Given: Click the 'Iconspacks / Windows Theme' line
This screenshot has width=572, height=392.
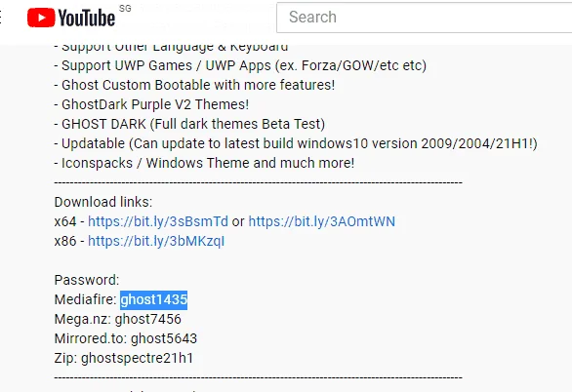Looking at the screenshot, I should coord(204,163).
